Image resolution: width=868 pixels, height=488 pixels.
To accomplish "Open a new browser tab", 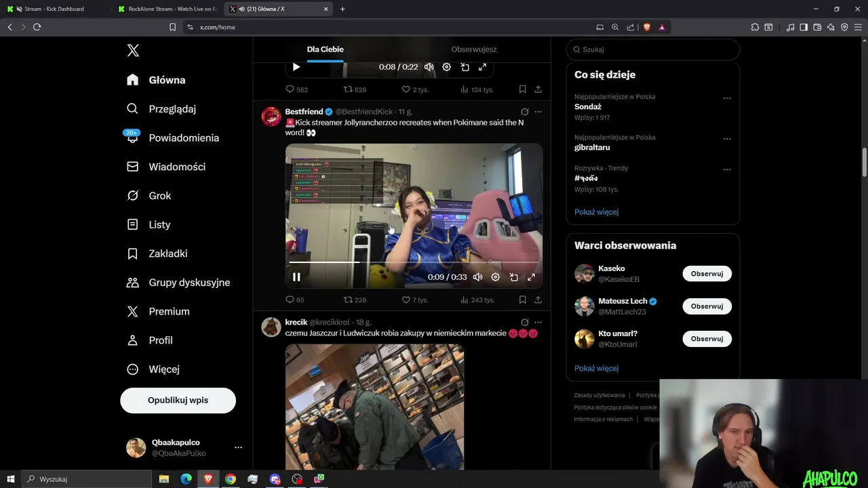I will [342, 9].
